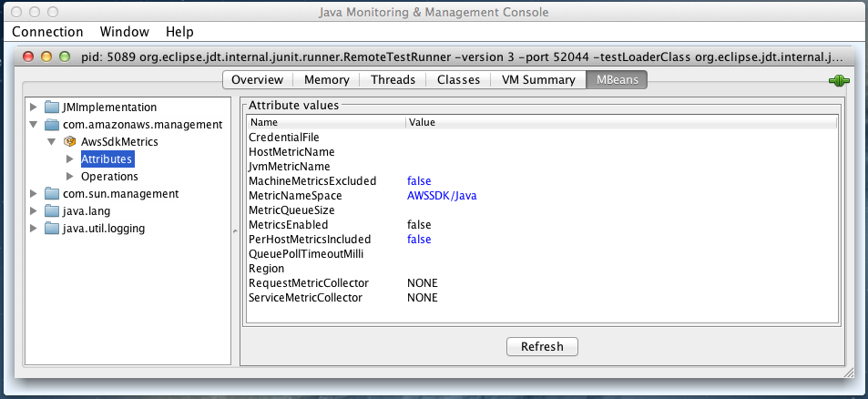Select the HostMetricName attribute row
Image resolution: width=868 pixels, height=399 pixels.
click(x=542, y=151)
